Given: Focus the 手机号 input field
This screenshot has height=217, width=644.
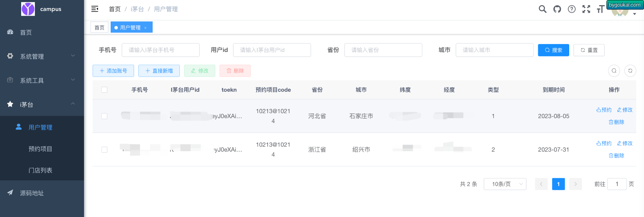Looking at the screenshot, I should 160,50.
